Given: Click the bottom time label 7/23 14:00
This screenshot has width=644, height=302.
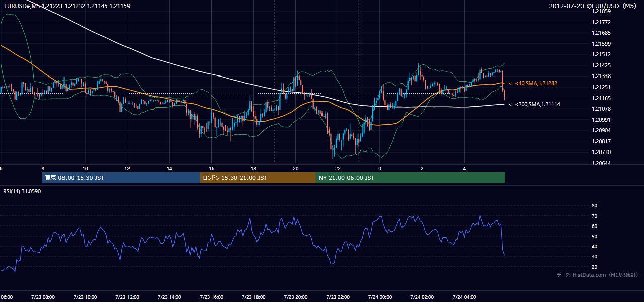Looking at the screenshot, I should (169, 297).
